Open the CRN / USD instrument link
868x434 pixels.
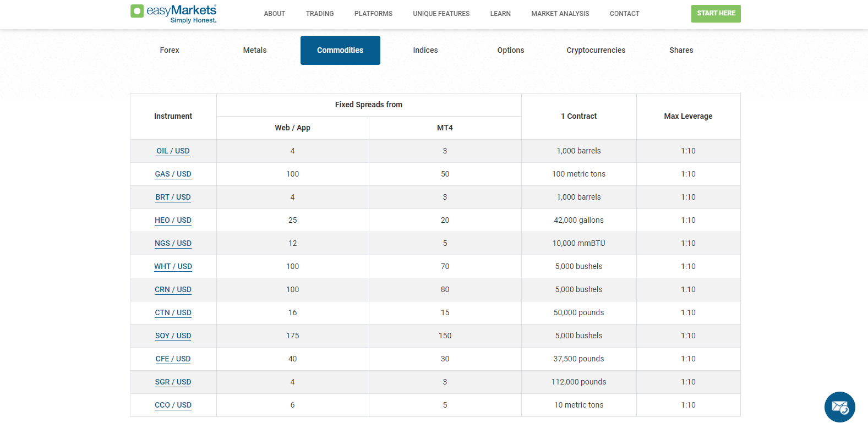173,289
